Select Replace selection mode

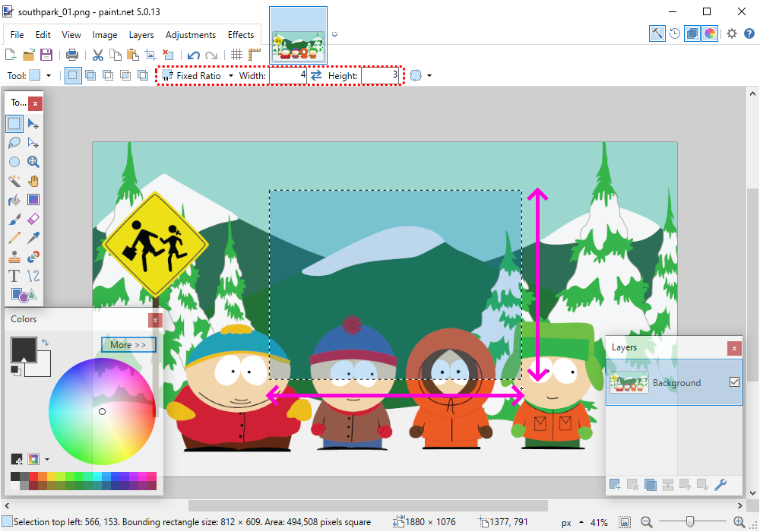[73, 75]
